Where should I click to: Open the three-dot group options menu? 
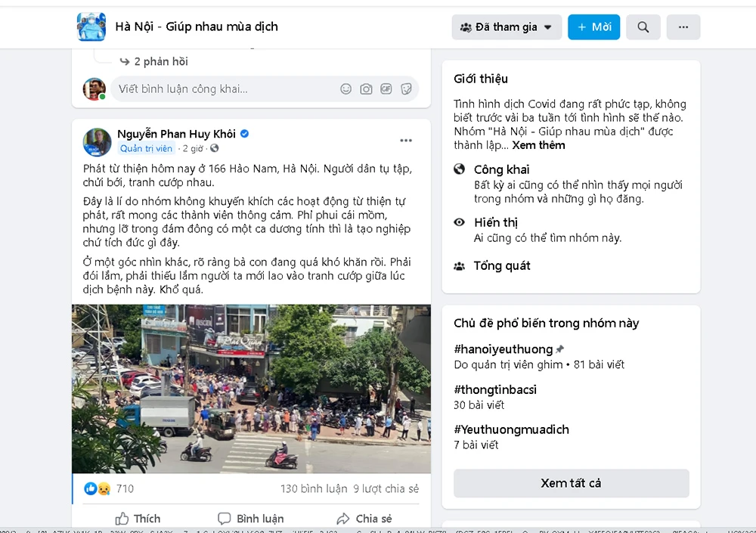(x=683, y=27)
